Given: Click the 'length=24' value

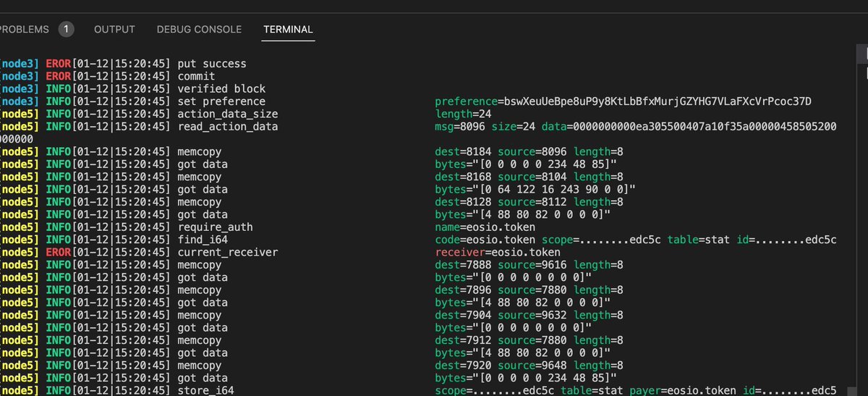Looking at the screenshot, I should click(464, 114).
